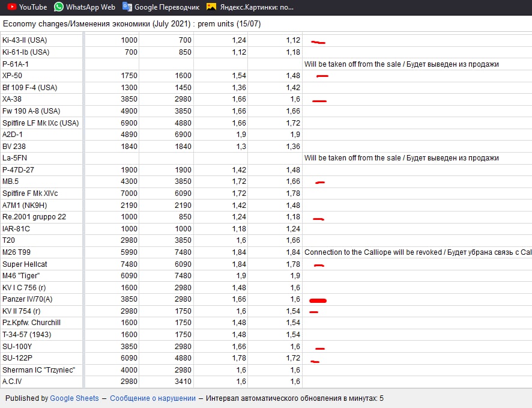Open the Яндекс.Картинки bookmark icon
532x408 pixels.
211,7
